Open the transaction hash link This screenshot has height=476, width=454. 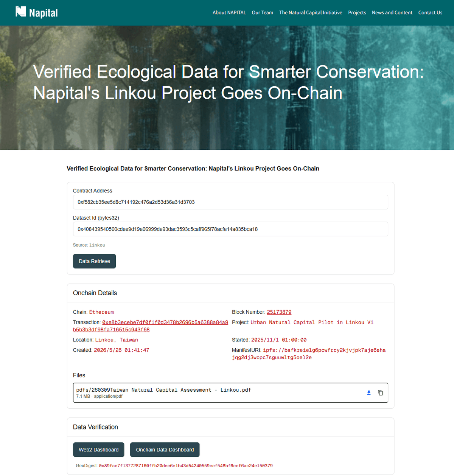click(x=151, y=326)
